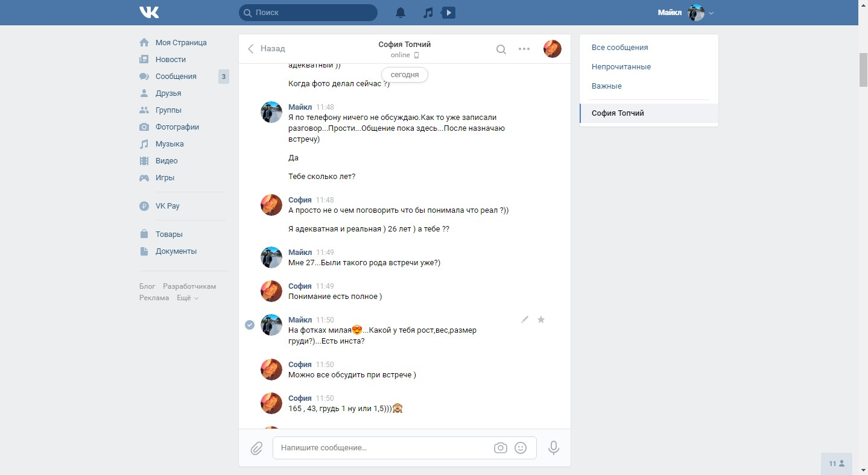Open Игры section

coord(165,178)
